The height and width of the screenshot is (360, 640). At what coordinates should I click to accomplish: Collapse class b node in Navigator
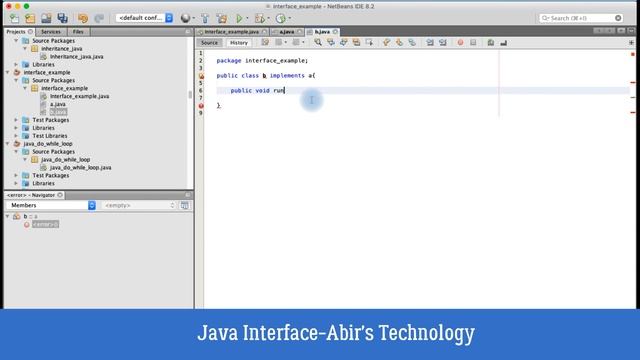click(8, 216)
